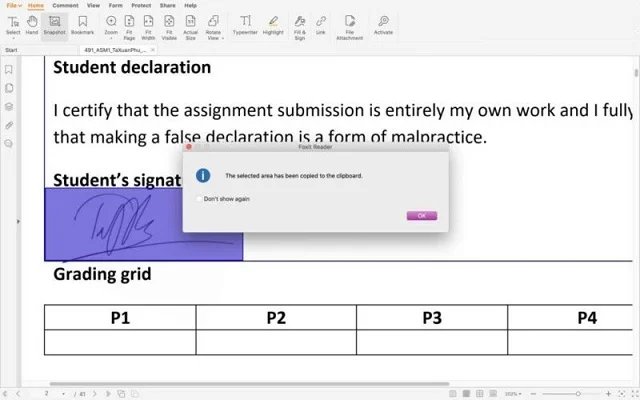The height and width of the screenshot is (400, 640).
Task: Click OK in the Foxit Reader dialog
Action: click(422, 216)
